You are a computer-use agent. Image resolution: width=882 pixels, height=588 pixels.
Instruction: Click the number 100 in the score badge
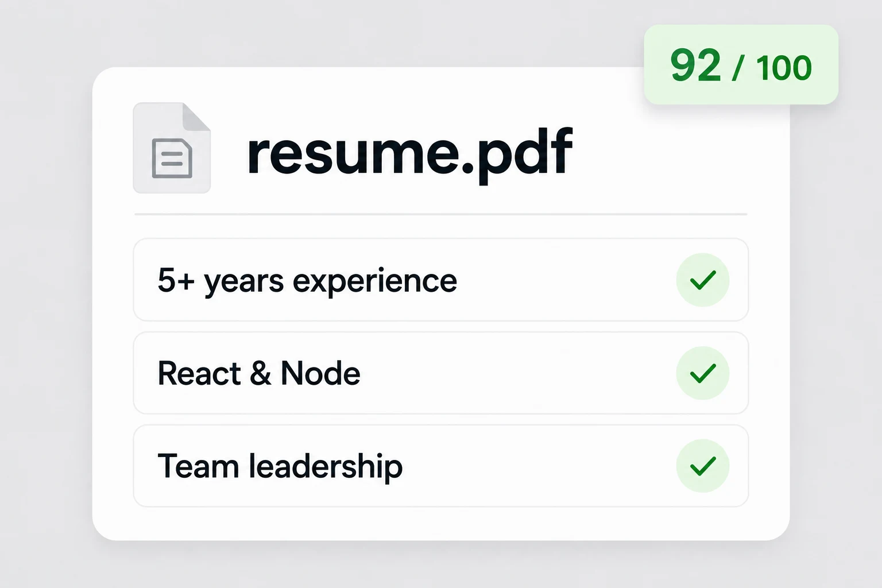[x=784, y=68]
